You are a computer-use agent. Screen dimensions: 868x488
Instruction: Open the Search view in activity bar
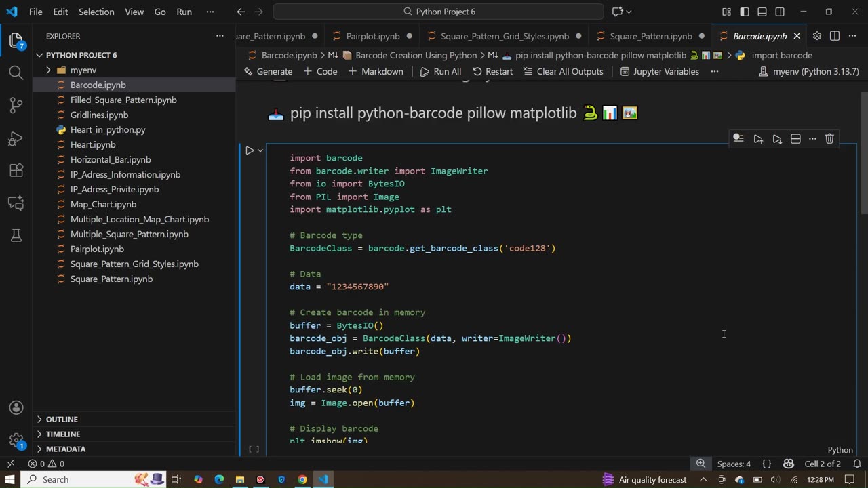16,73
